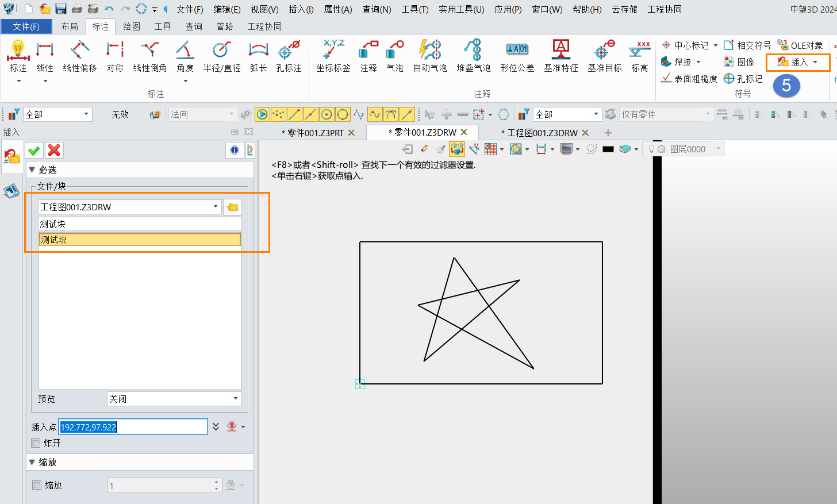Open the 帮助(H) menu
The image size is (837, 504).
[x=587, y=9]
